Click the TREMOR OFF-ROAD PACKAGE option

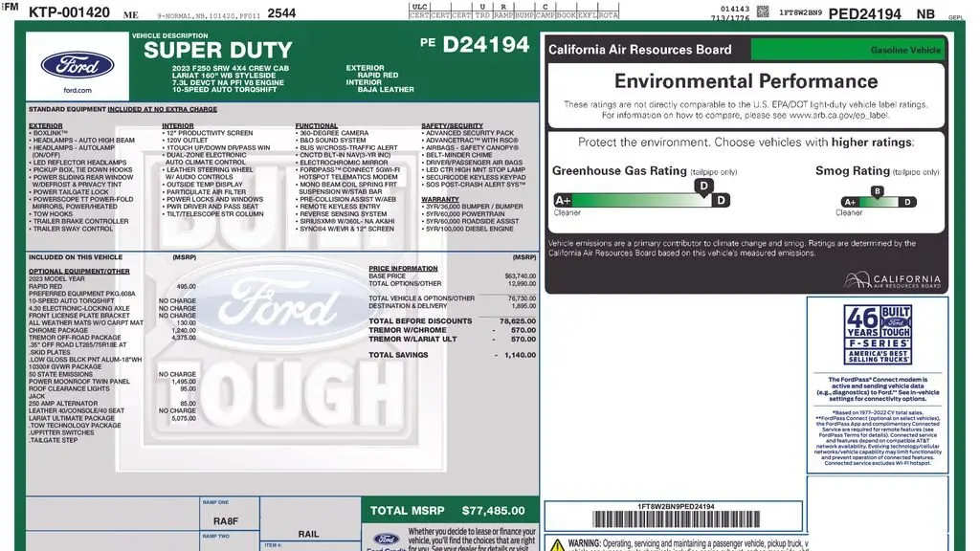[75, 338]
